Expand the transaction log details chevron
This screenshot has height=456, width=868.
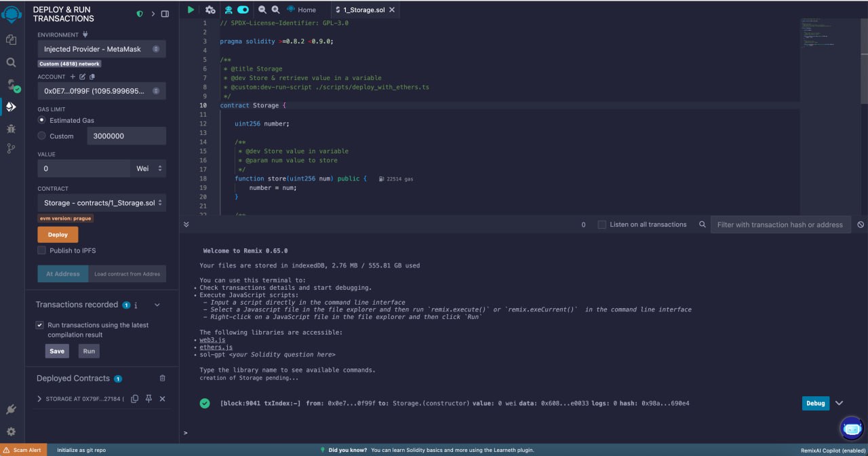pyautogui.click(x=839, y=403)
